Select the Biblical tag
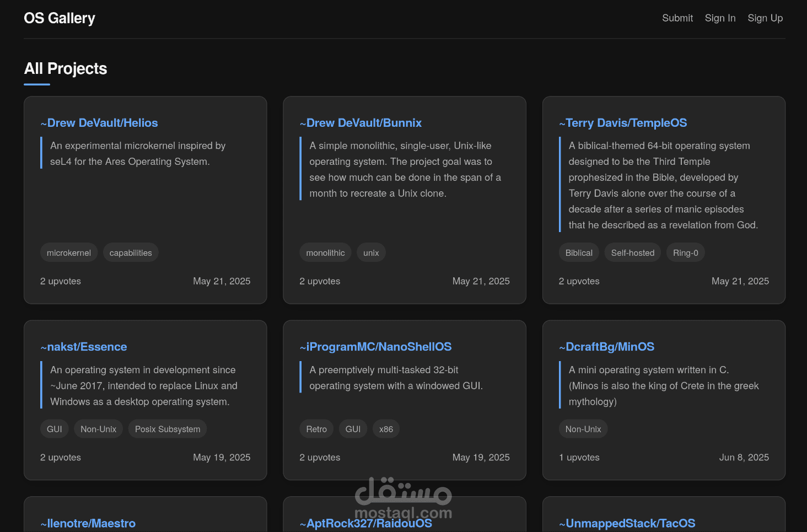Viewport: 807px width, 532px height. 579,252
